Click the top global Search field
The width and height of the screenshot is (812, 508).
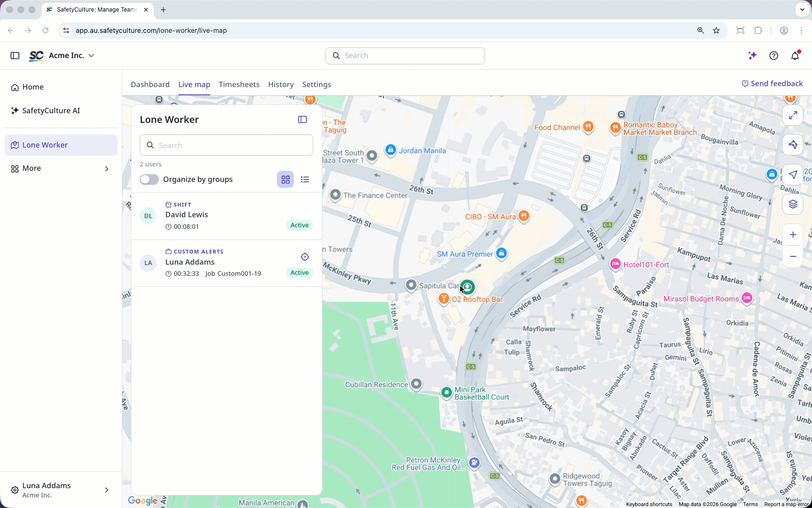coord(405,56)
